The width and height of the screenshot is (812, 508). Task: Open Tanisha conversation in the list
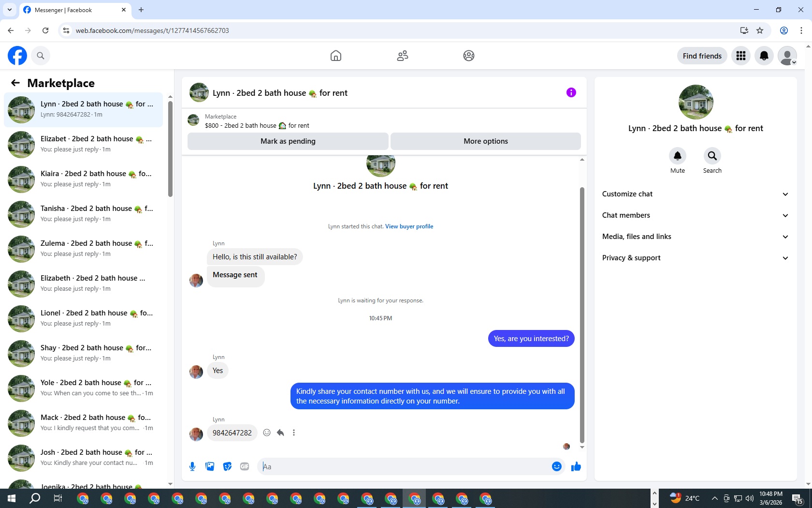83,214
